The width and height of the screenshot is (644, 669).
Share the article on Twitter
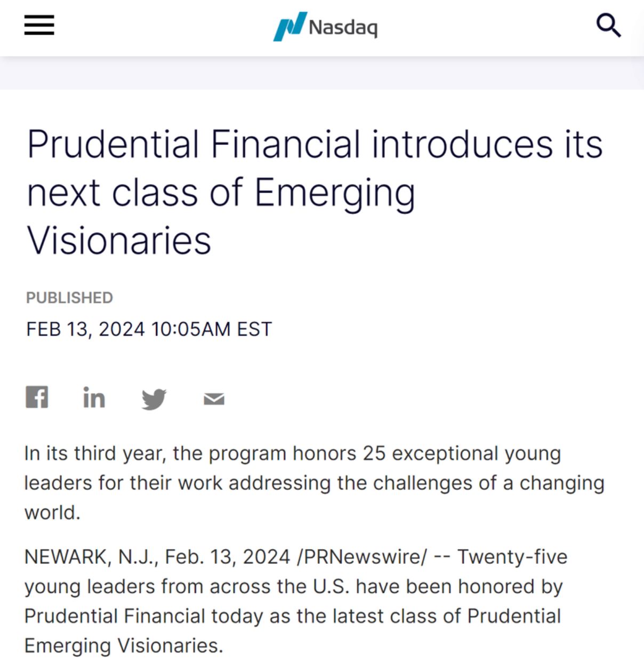tap(154, 399)
